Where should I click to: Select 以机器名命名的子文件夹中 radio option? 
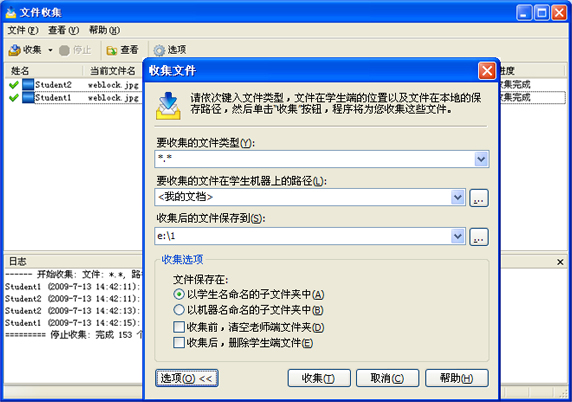tap(179, 310)
